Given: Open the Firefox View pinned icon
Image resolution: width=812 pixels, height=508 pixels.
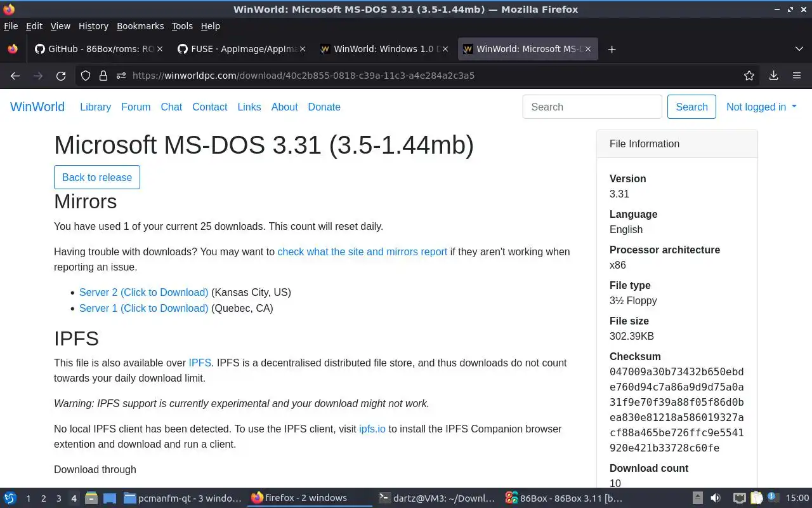Looking at the screenshot, I should (12, 49).
